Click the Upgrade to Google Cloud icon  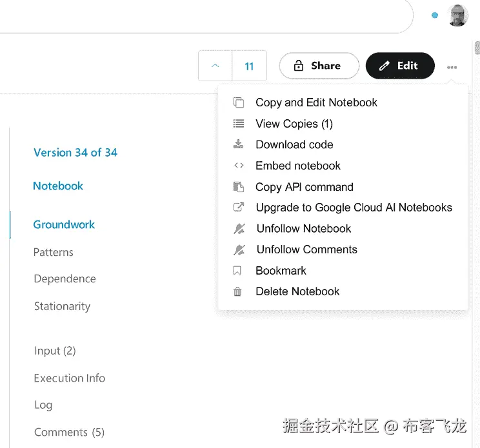click(239, 208)
